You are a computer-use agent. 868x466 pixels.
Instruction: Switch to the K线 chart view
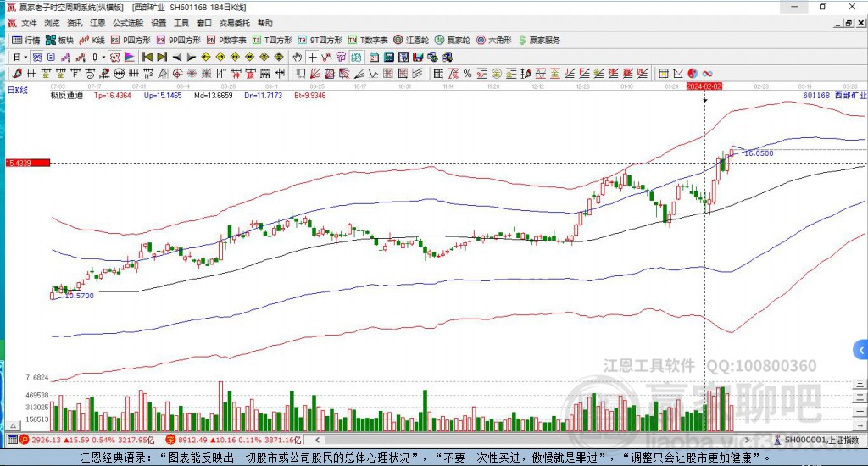[x=92, y=40]
